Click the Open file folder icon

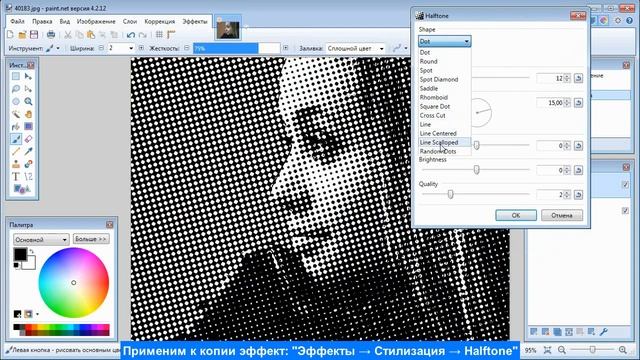pyautogui.click(x=22, y=35)
